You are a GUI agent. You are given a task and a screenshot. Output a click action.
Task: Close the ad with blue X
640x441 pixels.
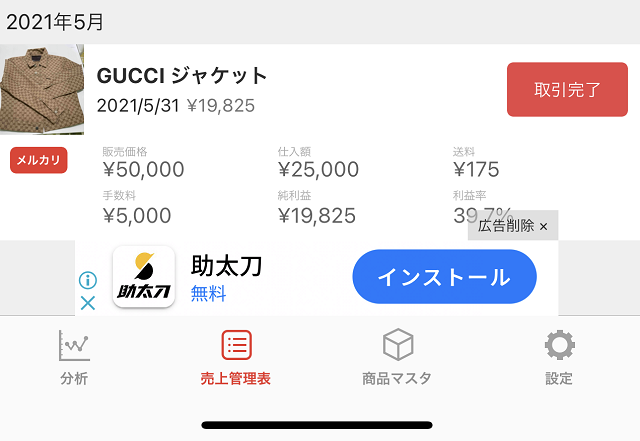coord(88,303)
